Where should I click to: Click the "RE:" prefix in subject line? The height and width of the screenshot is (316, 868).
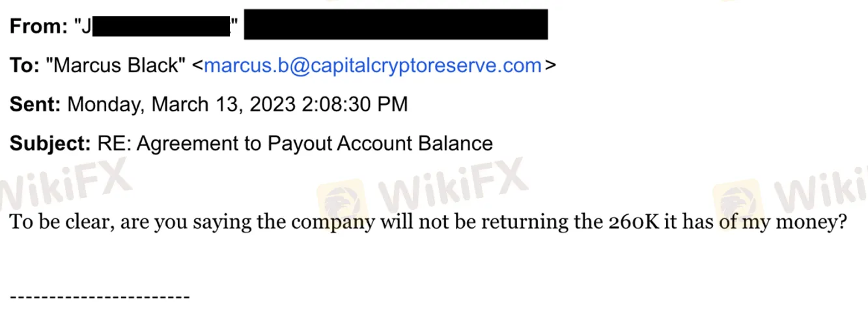coord(114,143)
